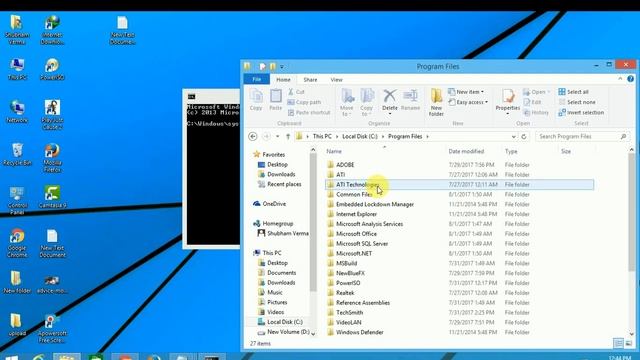640x360 pixels.
Task: Select the Camtasia 9 desktop icon
Action: [52, 197]
